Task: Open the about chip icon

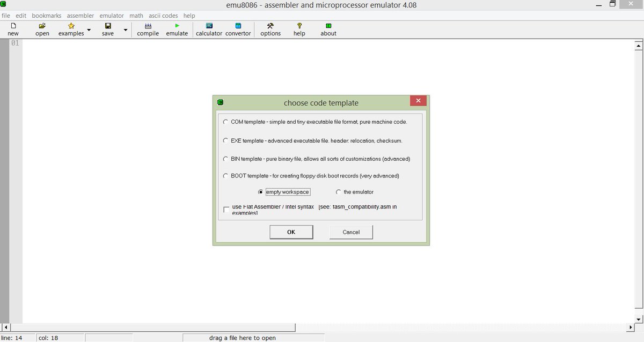Action: click(328, 26)
